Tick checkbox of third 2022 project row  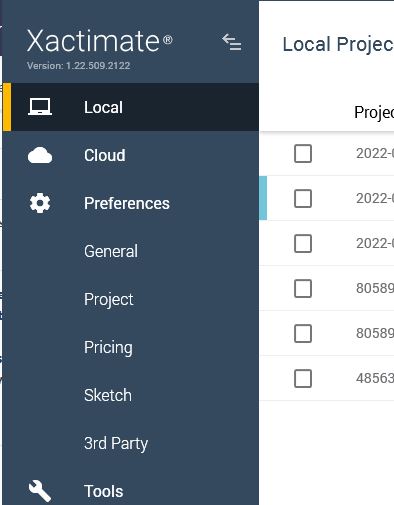[x=303, y=243]
